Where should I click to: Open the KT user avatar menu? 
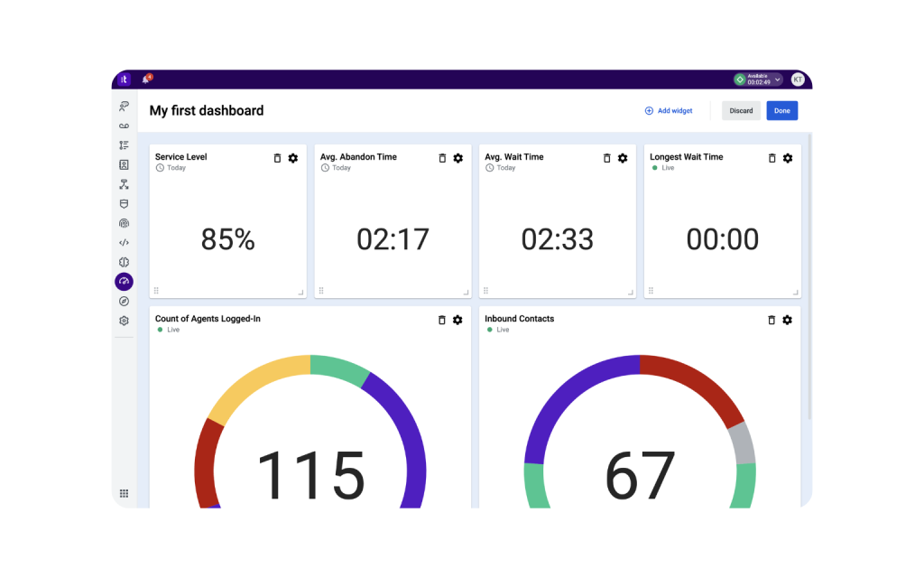click(798, 79)
